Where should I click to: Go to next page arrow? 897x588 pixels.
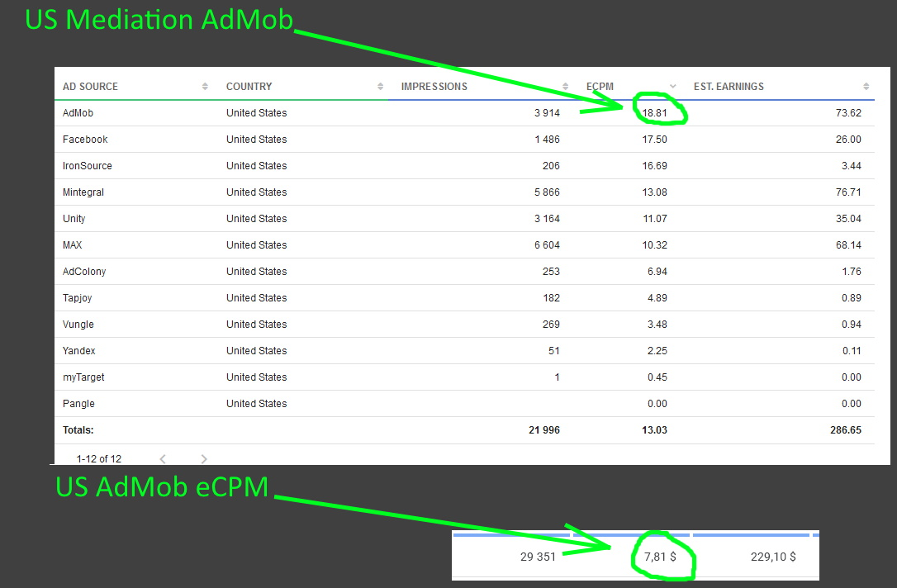coord(204,458)
